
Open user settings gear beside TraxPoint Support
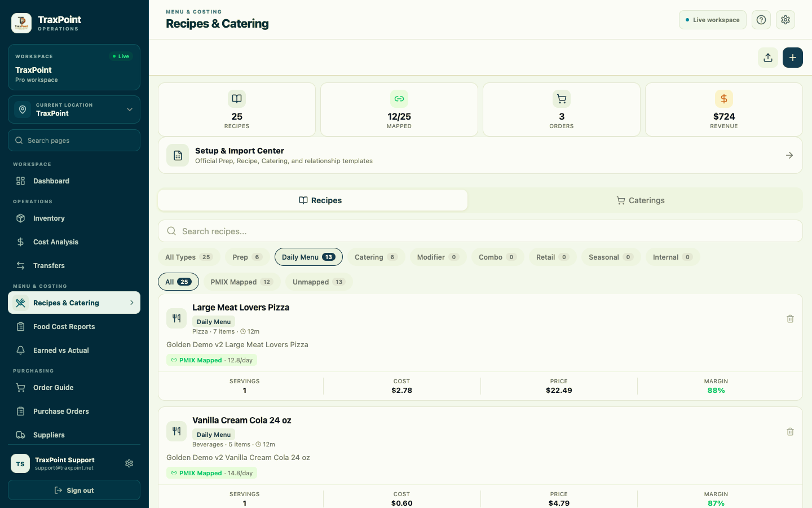pyautogui.click(x=129, y=463)
